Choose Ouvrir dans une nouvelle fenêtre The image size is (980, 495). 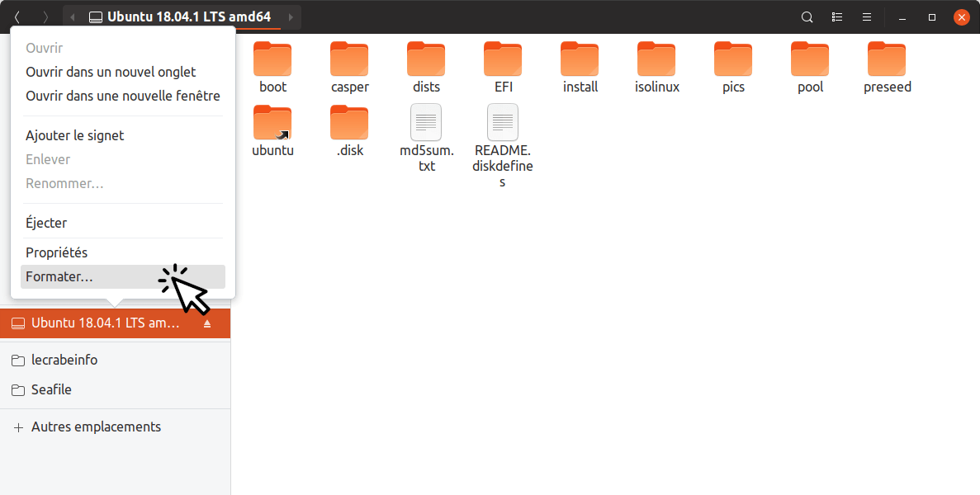[x=123, y=96]
